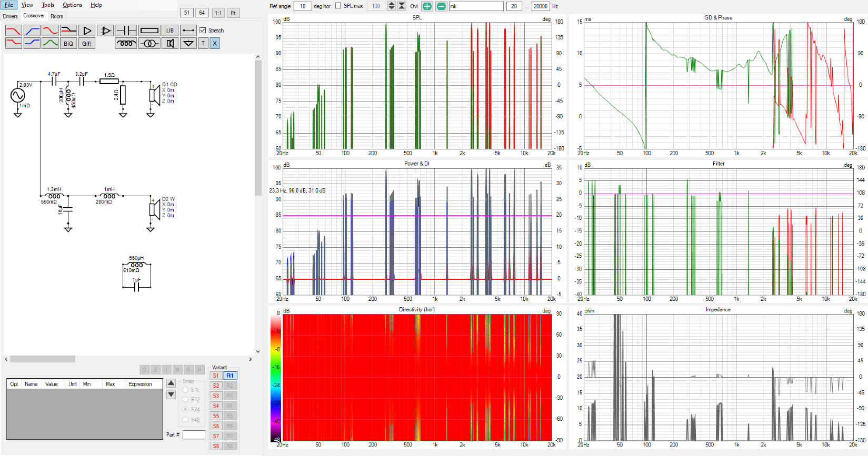Select the 5 % snap option
Screen dimensions: 868x456
tap(185, 390)
